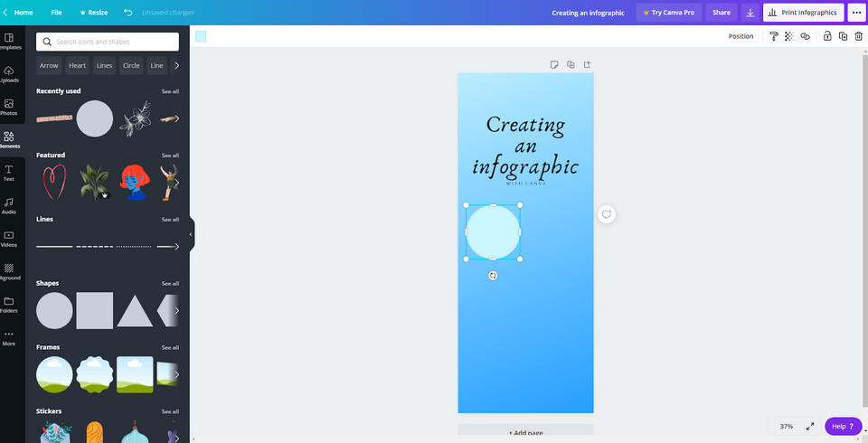The width and height of the screenshot is (868, 443).
Task: Click the add page icon above canvas
Action: coord(588,65)
